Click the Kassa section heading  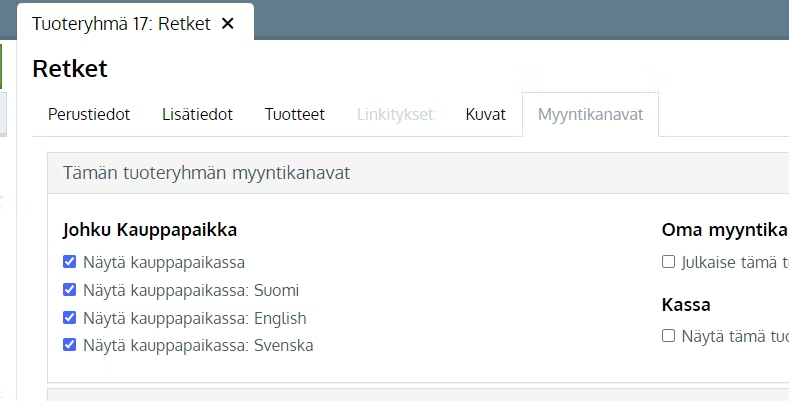[686, 304]
